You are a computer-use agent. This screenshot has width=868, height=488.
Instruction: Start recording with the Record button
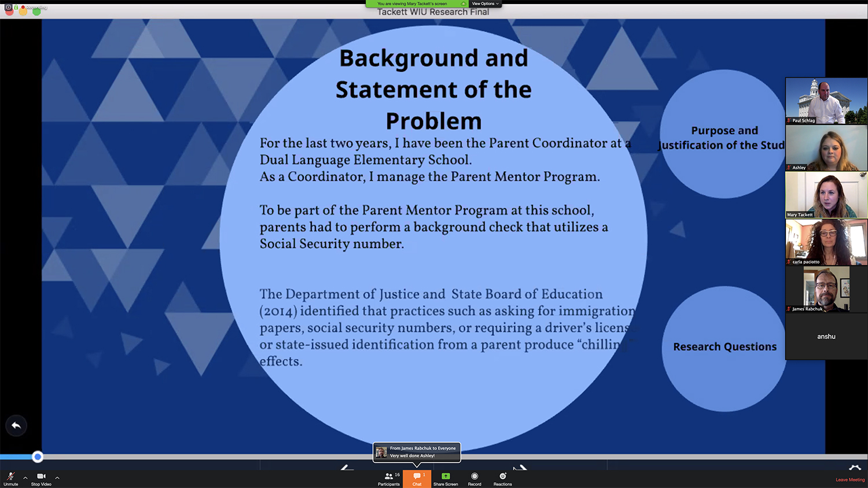coord(475,478)
